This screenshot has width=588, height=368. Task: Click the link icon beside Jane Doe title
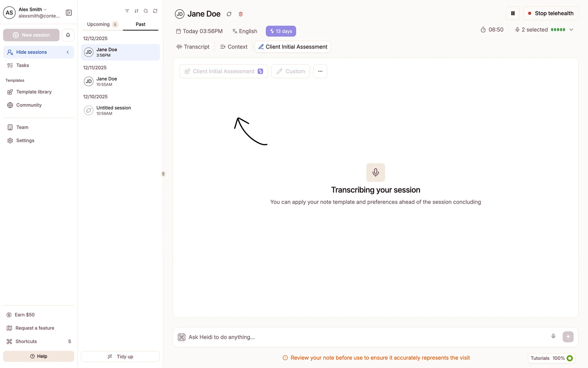(229, 14)
